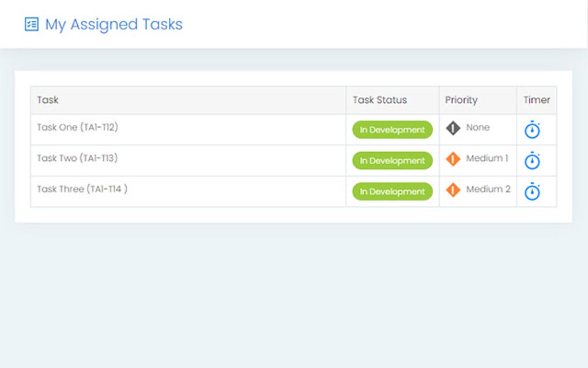The width and height of the screenshot is (588, 368).
Task: Start the timer for Task Two
Action: 532,161
